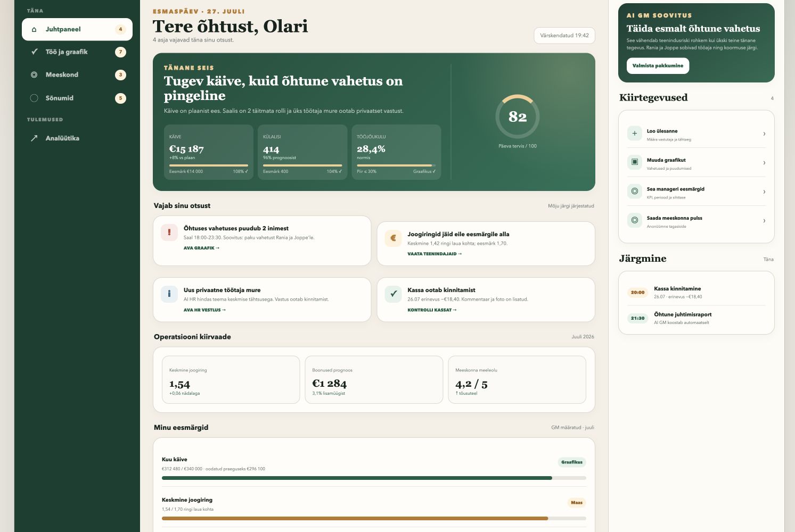
Task: Click the Õhtune juhtimisraport entry title
Action: [x=683, y=314]
